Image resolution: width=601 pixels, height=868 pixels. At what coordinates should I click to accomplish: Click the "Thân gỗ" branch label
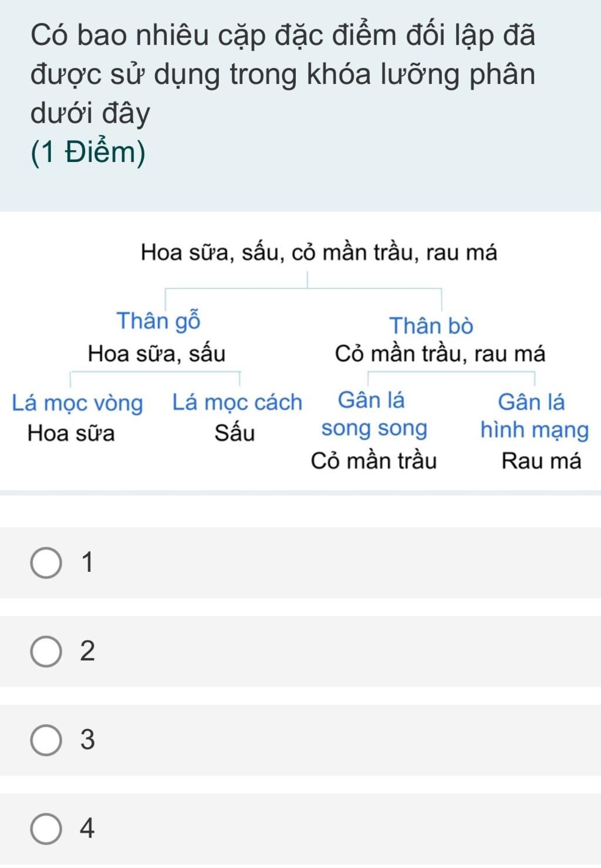[x=158, y=321]
